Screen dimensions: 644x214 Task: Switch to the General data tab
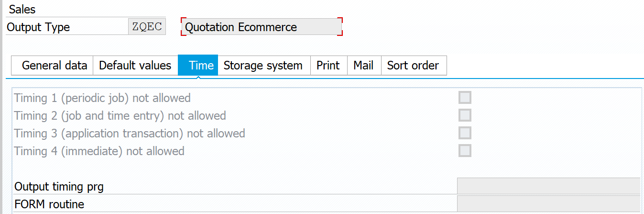(55, 66)
